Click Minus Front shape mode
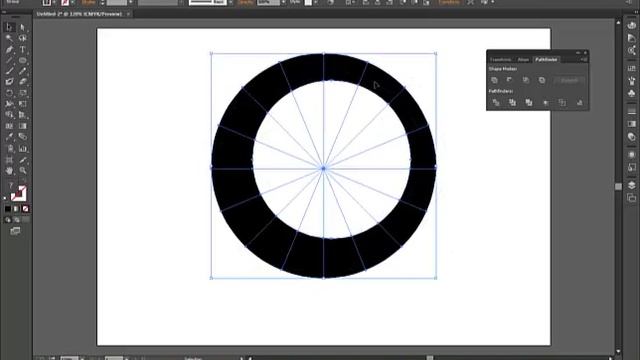Image resolution: width=640 pixels, height=360 pixels. click(509, 80)
